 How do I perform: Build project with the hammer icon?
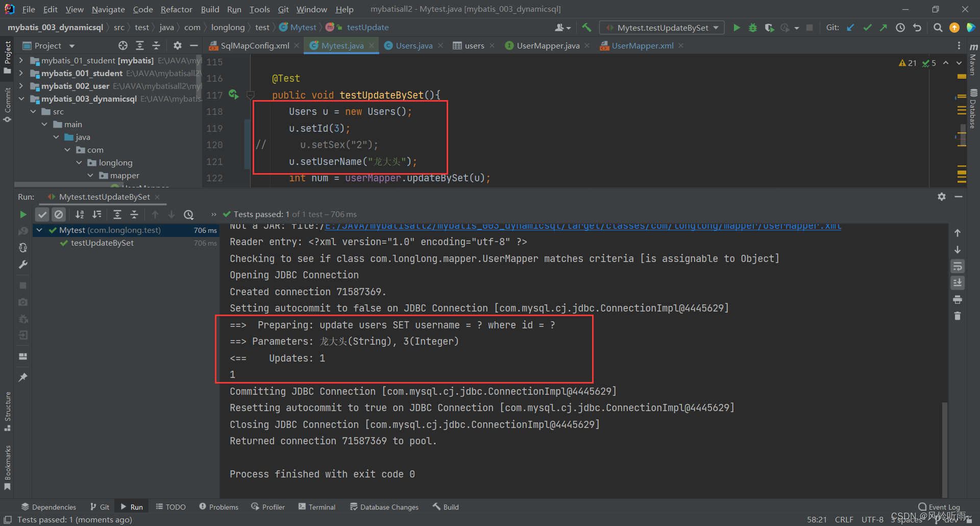tap(587, 28)
